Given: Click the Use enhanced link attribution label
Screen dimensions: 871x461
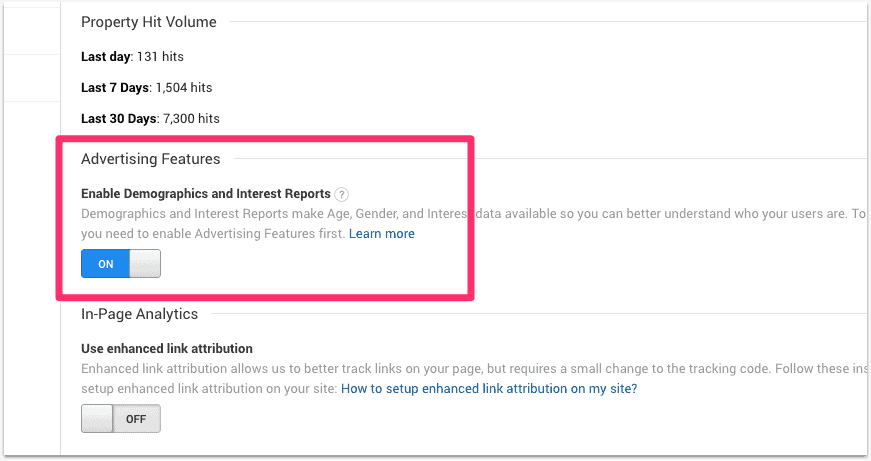Looking at the screenshot, I should click(166, 349).
